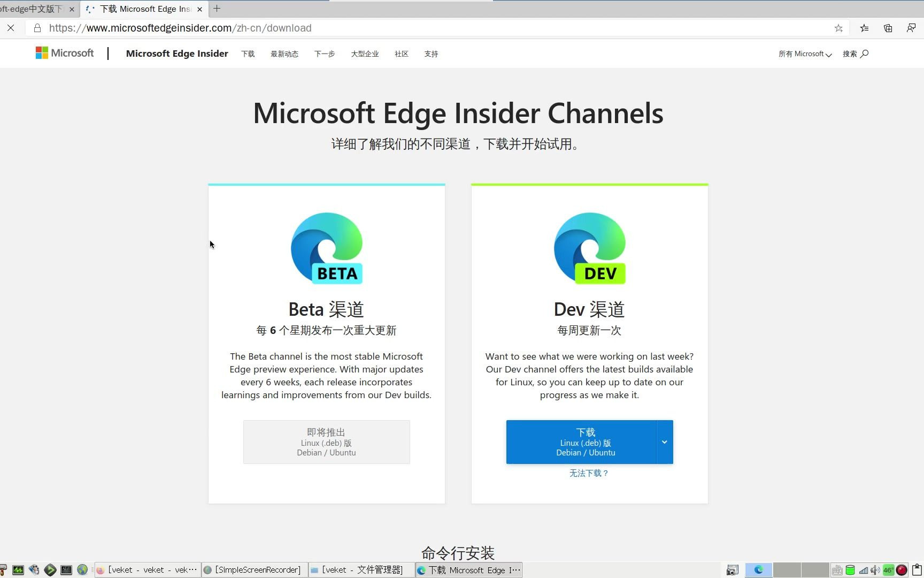Open the Microsoft Edge Insider home link
924x578 pixels.
tap(177, 54)
